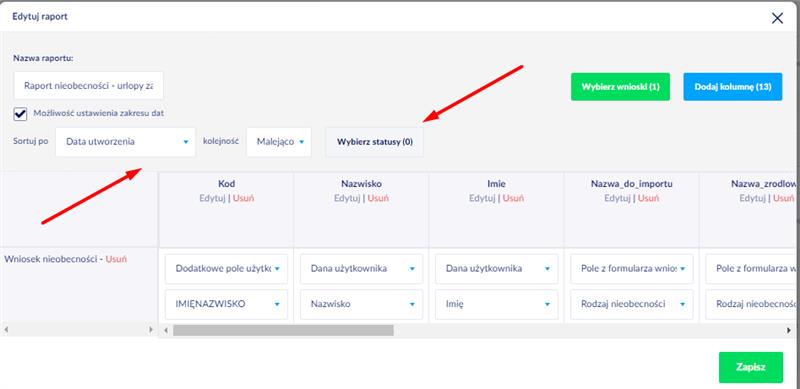Click Usuń under Nazwa_do_importu column
The image size is (800, 389).
(649, 198)
